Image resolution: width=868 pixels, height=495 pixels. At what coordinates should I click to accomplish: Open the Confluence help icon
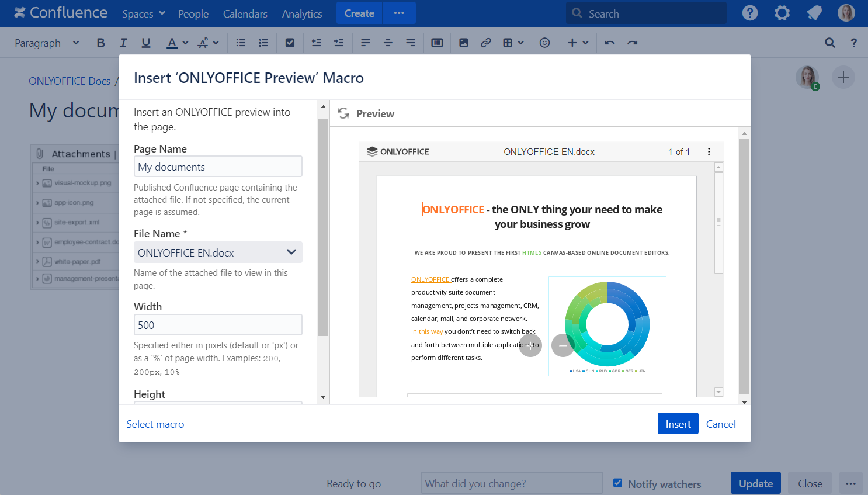tap(749, 13)
